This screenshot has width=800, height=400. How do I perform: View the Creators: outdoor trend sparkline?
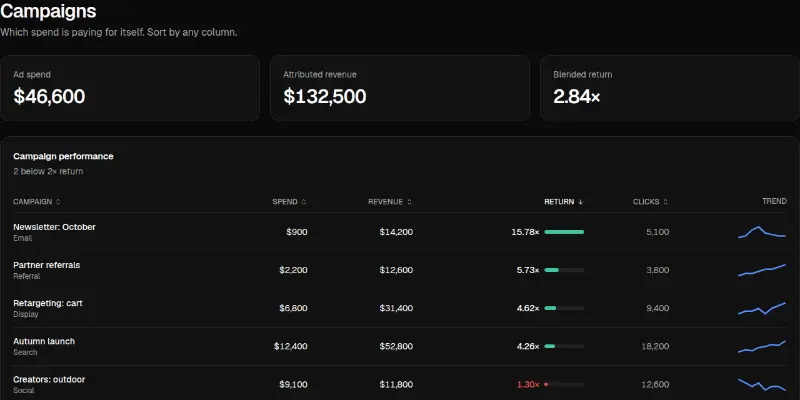tap(762, 384)
